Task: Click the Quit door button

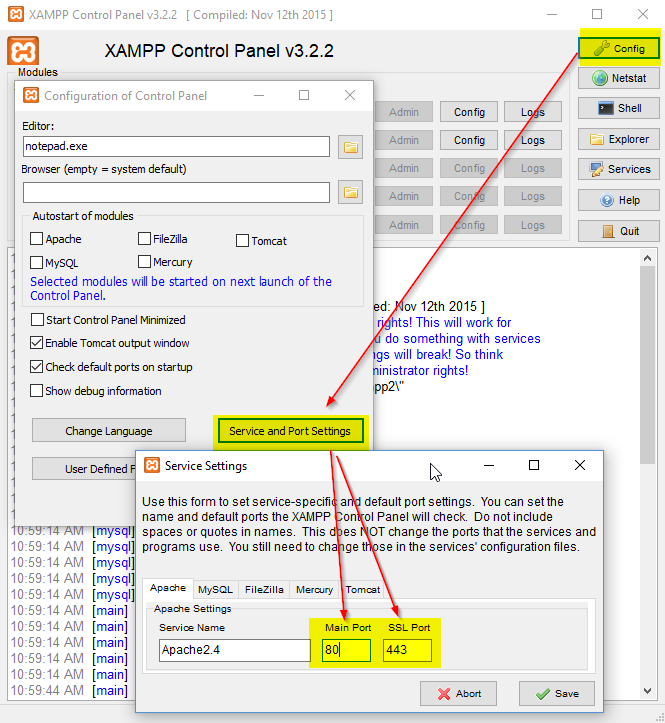Action: pos(619,231)
